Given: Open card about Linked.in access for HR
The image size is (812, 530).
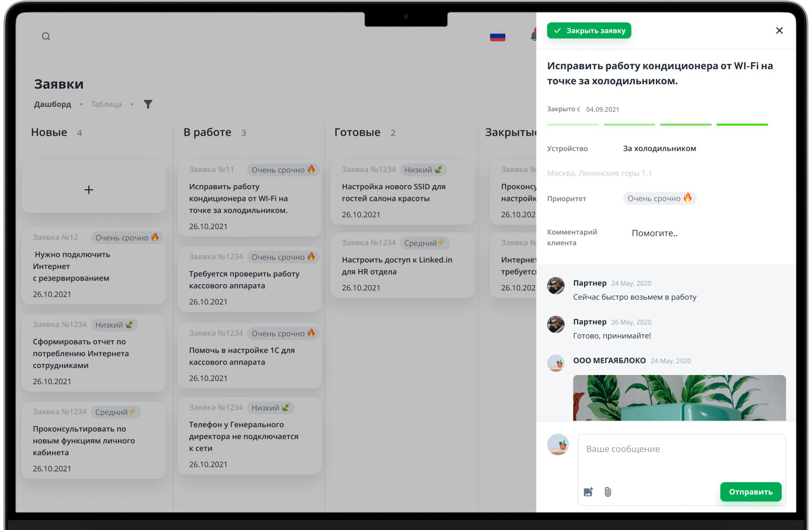Looking at the screenshot, I should 402,265.
